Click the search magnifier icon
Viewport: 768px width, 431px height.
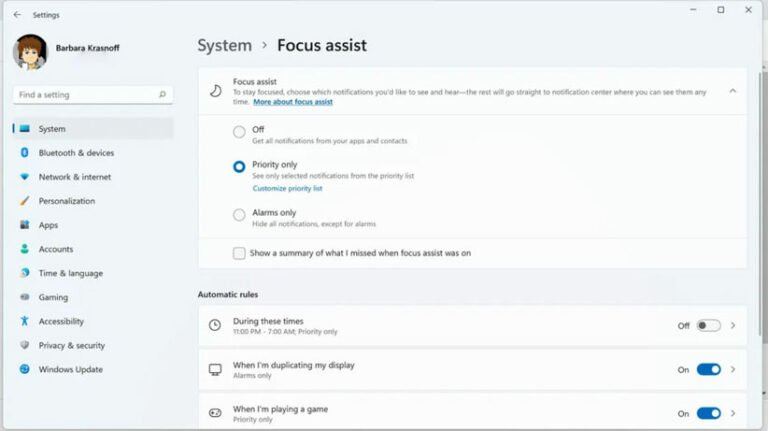pyautogui.click(x=162, y=95)
